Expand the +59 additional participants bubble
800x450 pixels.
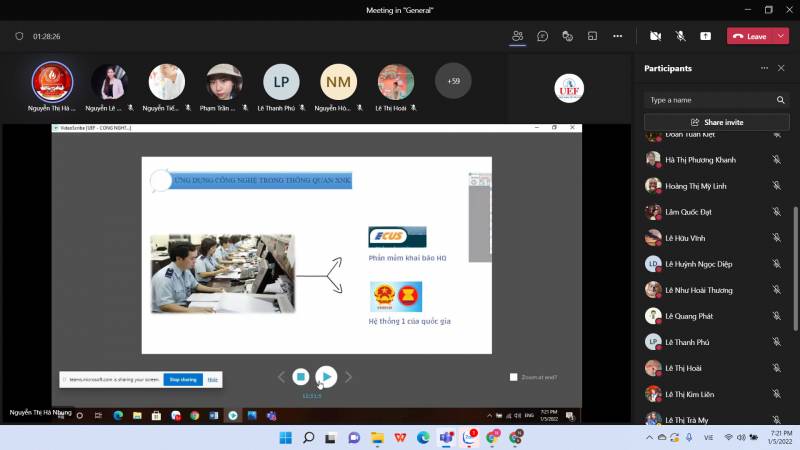(x=453, y=81)
